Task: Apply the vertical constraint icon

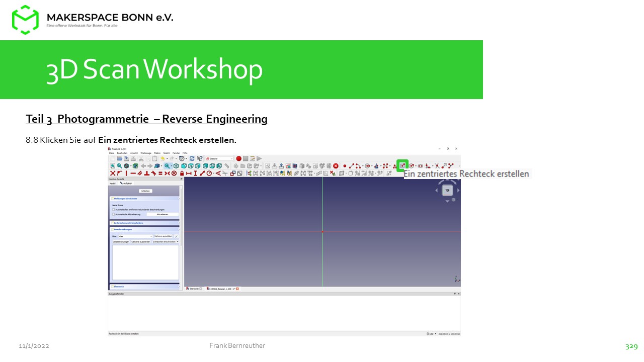Action: 126,173
